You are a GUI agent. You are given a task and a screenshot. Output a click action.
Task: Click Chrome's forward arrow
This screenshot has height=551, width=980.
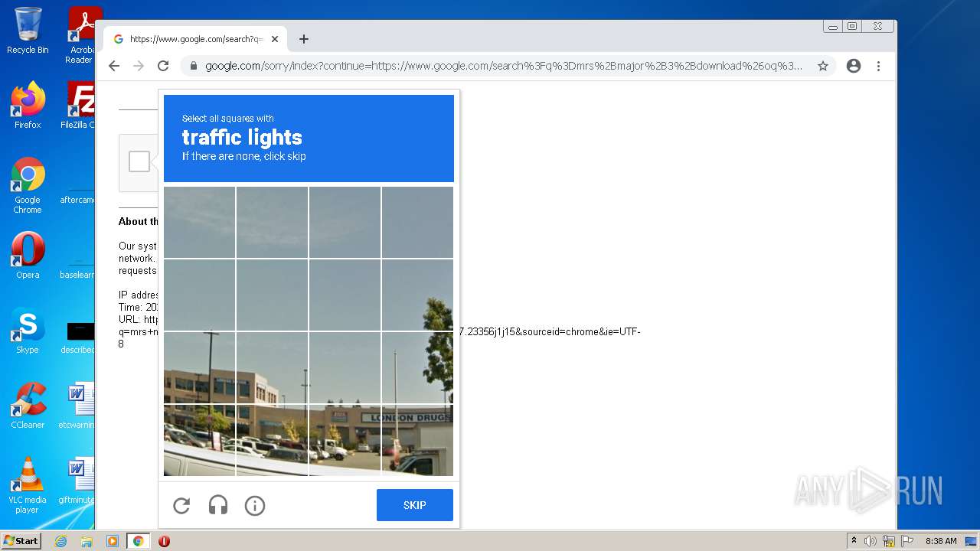(139, 66)
